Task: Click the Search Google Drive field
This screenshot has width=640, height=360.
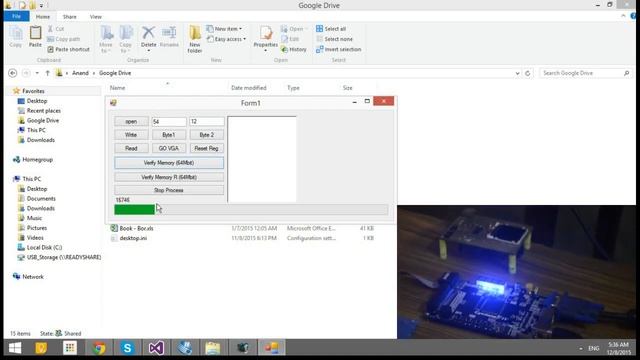Action: [586, 73]
